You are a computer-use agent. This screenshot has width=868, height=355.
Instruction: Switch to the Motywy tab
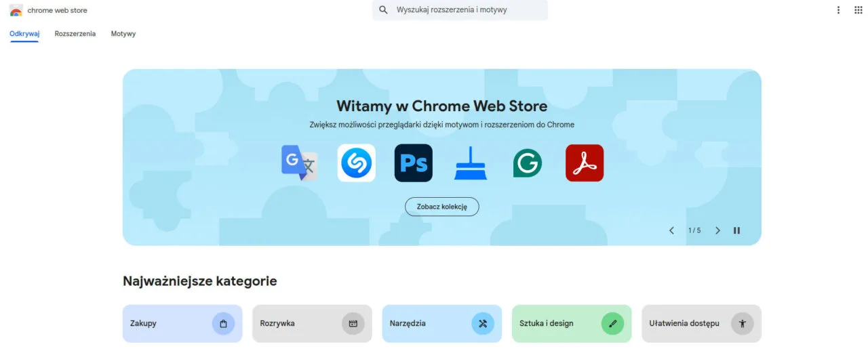pyautogui.click(x=123, y=33)
